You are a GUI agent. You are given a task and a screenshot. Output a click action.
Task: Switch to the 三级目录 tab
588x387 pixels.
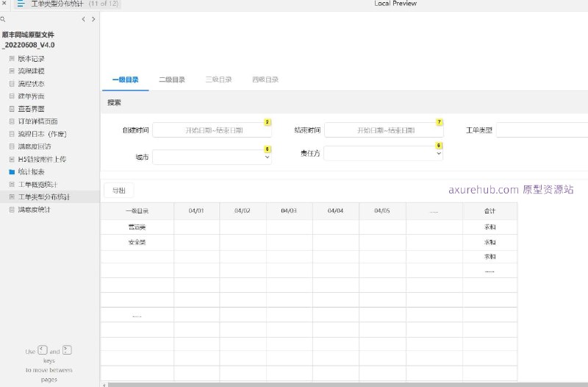(218, 79)
